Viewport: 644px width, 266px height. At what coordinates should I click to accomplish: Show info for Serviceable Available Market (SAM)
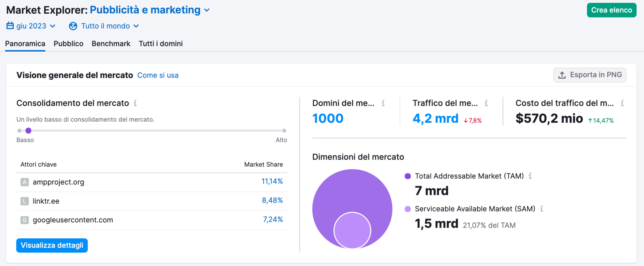(x=542, y=209)
